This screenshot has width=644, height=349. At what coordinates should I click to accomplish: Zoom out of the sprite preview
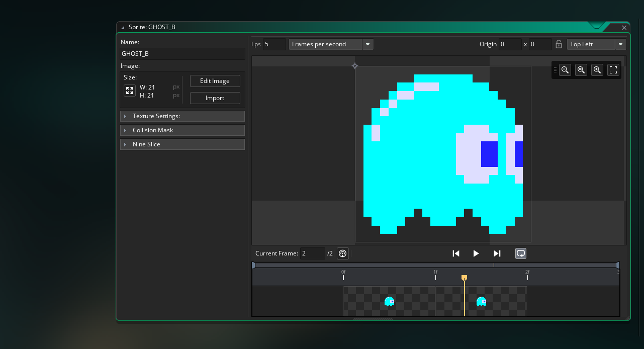point(565,70)
